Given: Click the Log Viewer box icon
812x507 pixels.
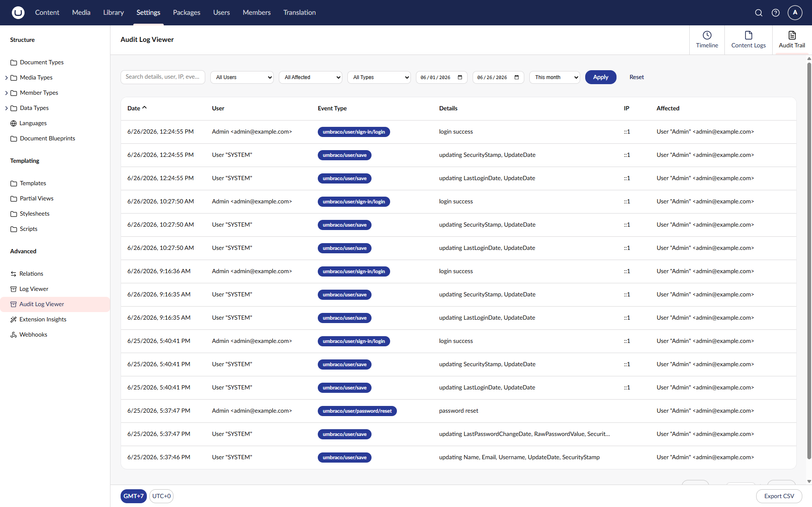Looking at the screenshot, I should point(14,289).
